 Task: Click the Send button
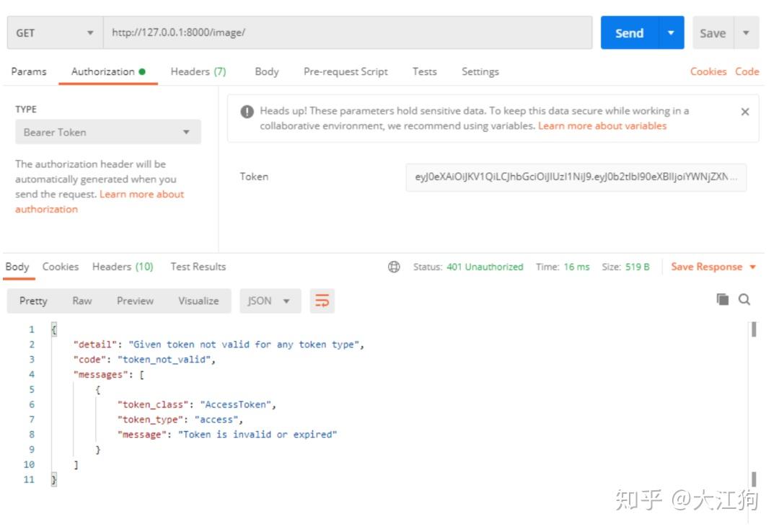click(x=629, y=32)
